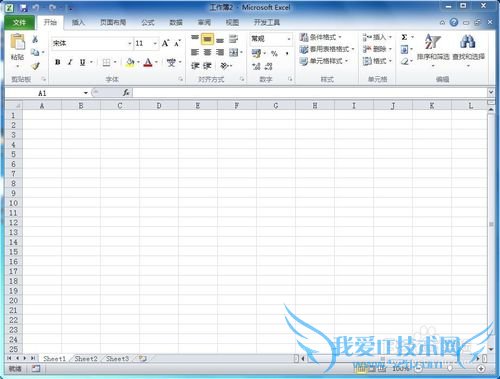Open the font name dropdown
This screenshot has height=379, width=500.
130,43
